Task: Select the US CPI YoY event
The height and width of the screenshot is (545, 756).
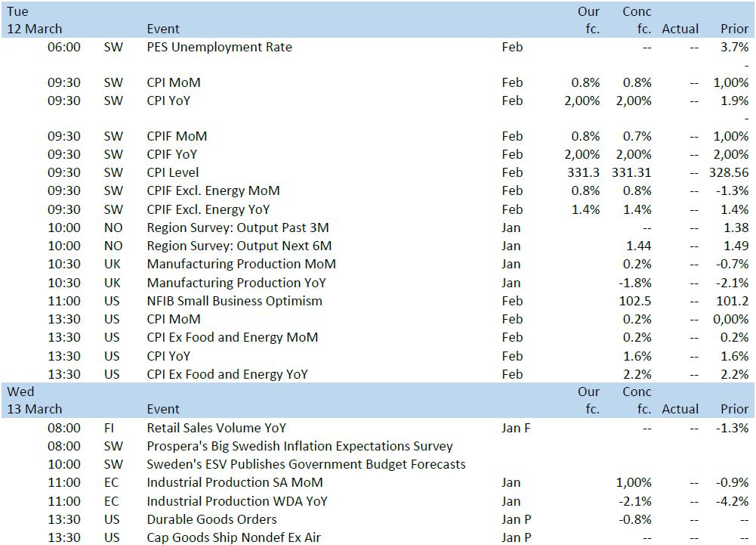Action: pyautogui.click(x=168, y=356)
